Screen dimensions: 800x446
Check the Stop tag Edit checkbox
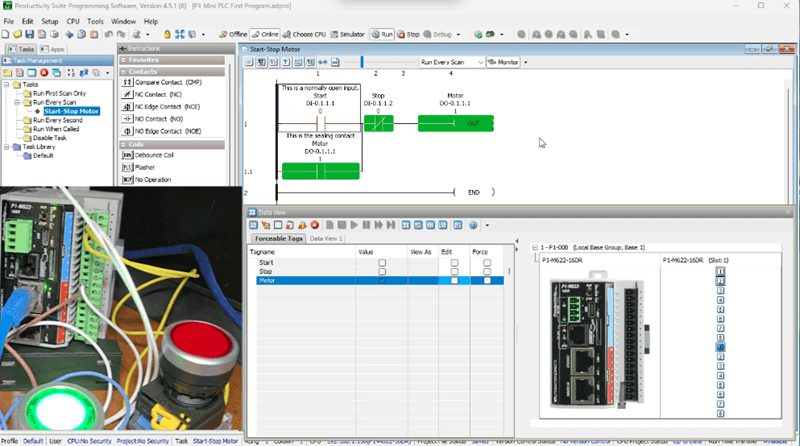pos(454,271)
